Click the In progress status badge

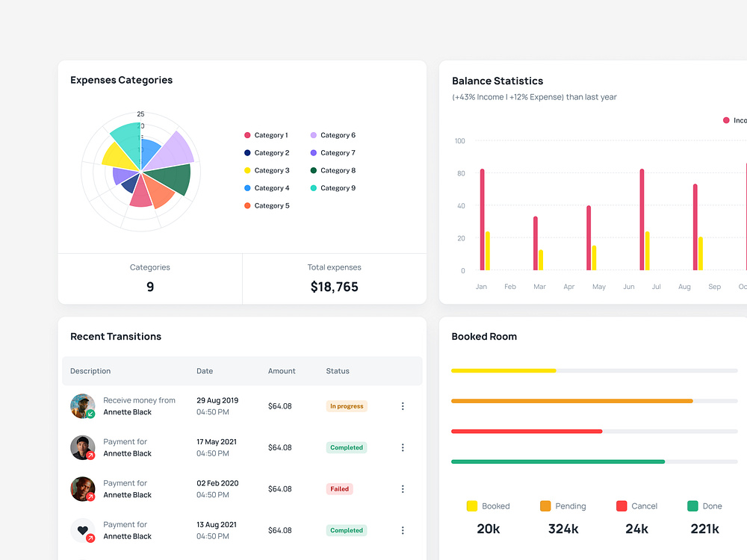[347, 405]
